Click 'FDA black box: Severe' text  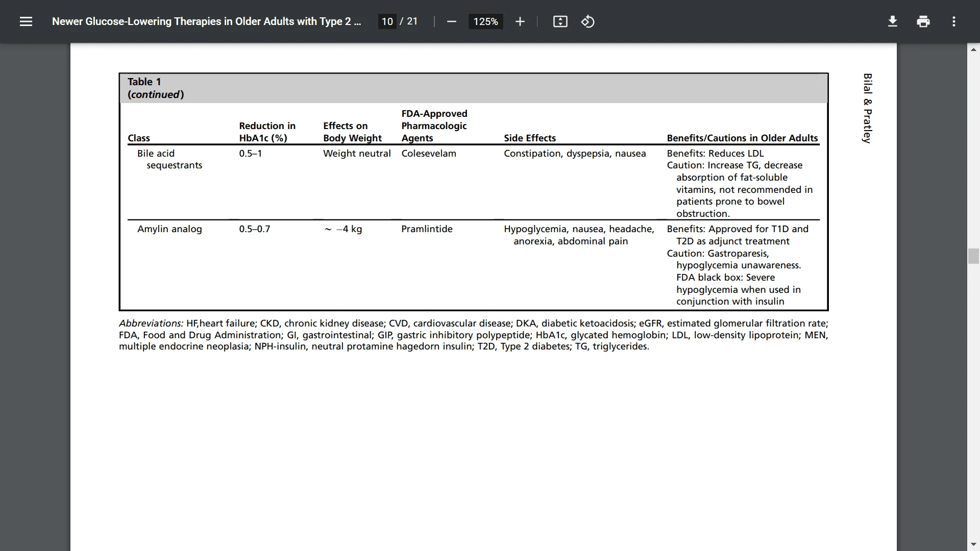[725, 278]
